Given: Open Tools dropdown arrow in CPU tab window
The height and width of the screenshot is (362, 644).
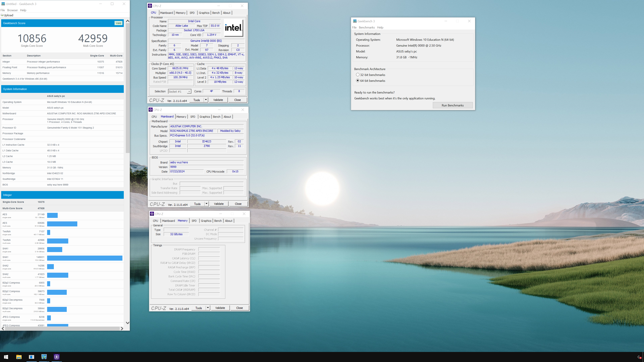Looking at the screenshot, I should [x=206, y=100].
